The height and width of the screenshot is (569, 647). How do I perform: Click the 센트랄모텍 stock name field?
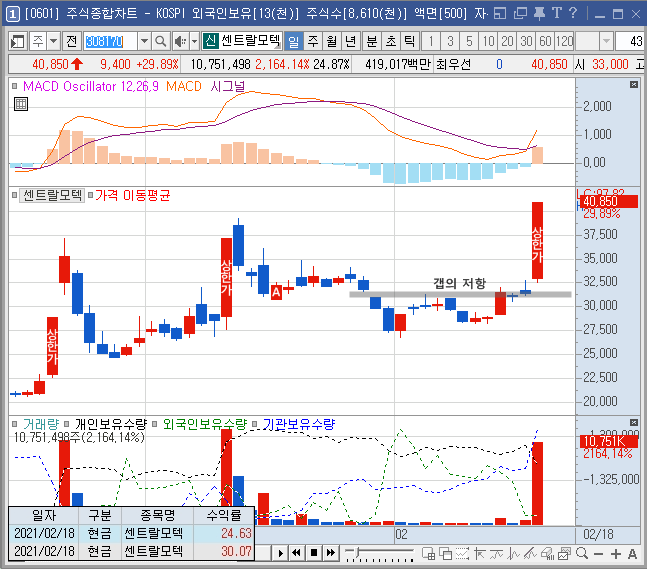click(x=250, y=41)
